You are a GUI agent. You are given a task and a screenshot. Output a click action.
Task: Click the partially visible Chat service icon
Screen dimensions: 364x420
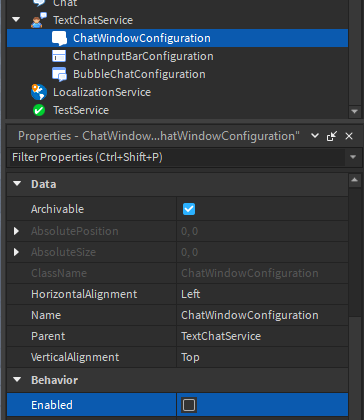[39, 3]
